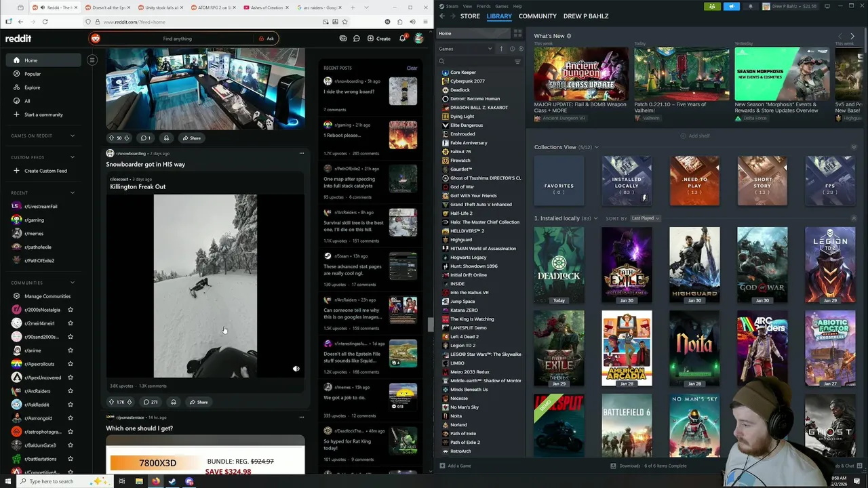The width and height of the screenshot is (868, 488).
Task: Upvote the Snowboarder got in HIS way post
Action: pyautogui.click(x=113, y=402)
